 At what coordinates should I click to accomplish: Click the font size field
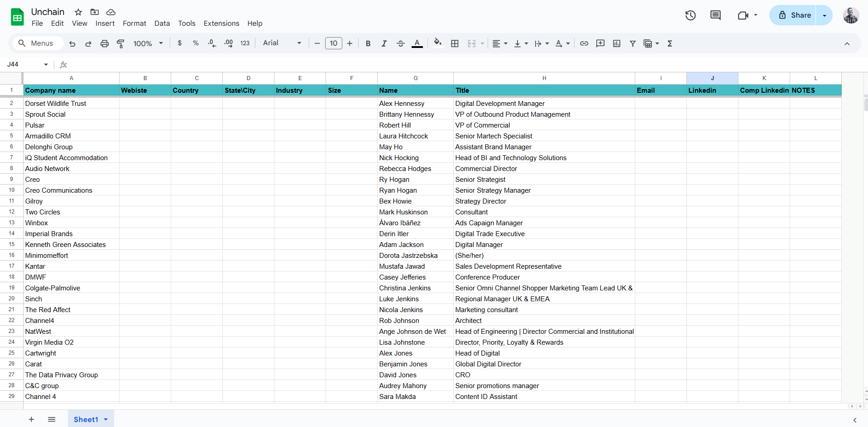pyautogui.click(x=334, y=43)
